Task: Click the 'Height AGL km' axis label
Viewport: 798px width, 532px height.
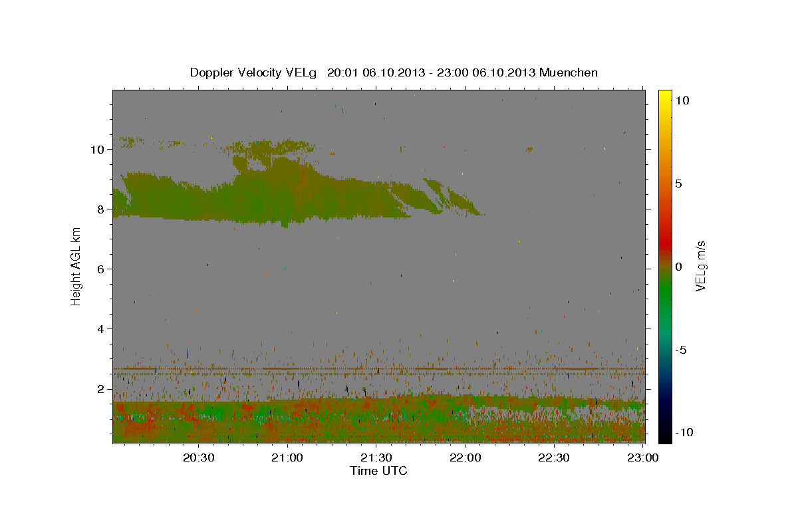Action: click(x=76, y=266)
